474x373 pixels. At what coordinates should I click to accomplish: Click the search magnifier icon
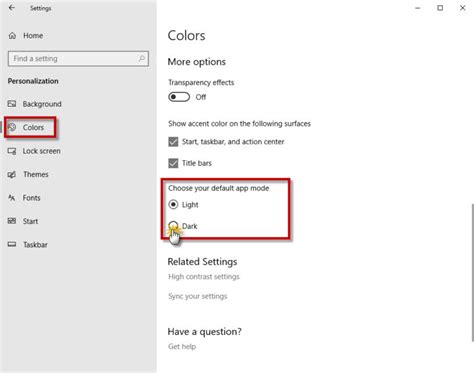tap(141, 58)
